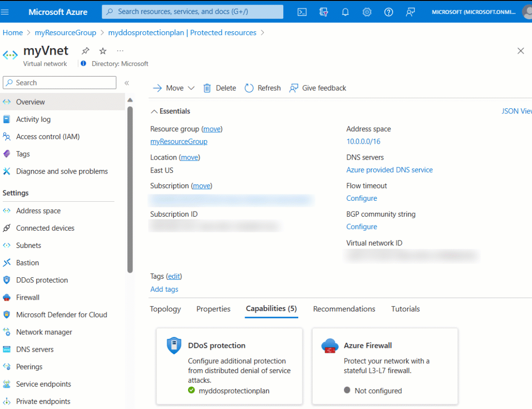
Task: Click move link next to Location
Action: (189, 157)
